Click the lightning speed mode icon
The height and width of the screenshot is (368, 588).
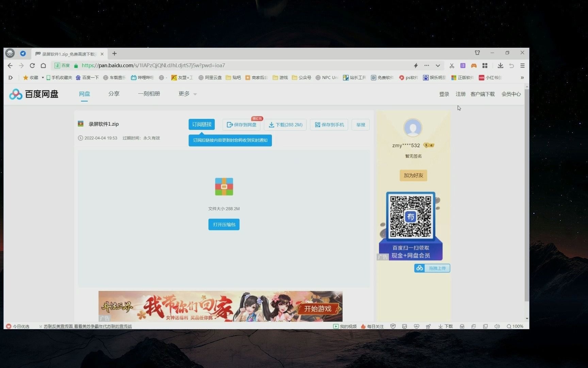(415, 65)
